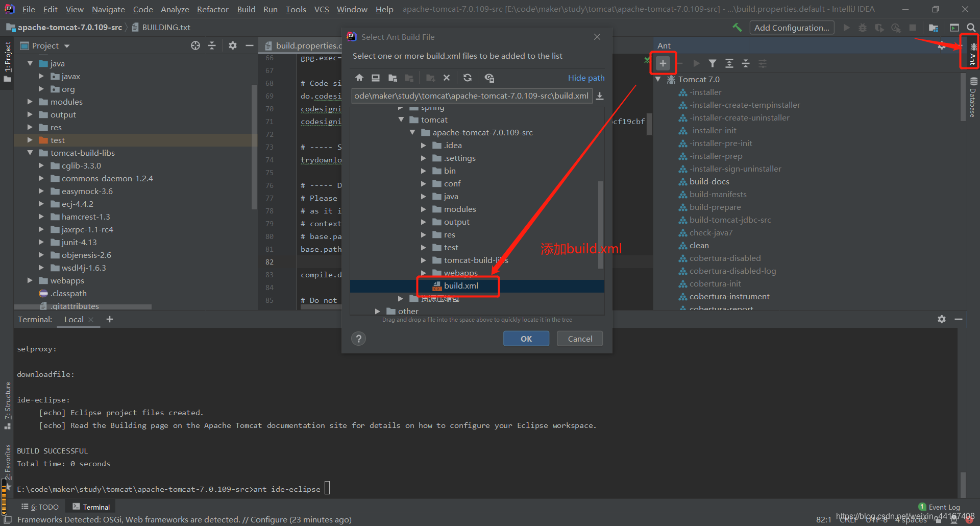This screenshot has width=980, height=526.
Task: Select the clean target in Ant panel
Action: (x=699, y=245)
